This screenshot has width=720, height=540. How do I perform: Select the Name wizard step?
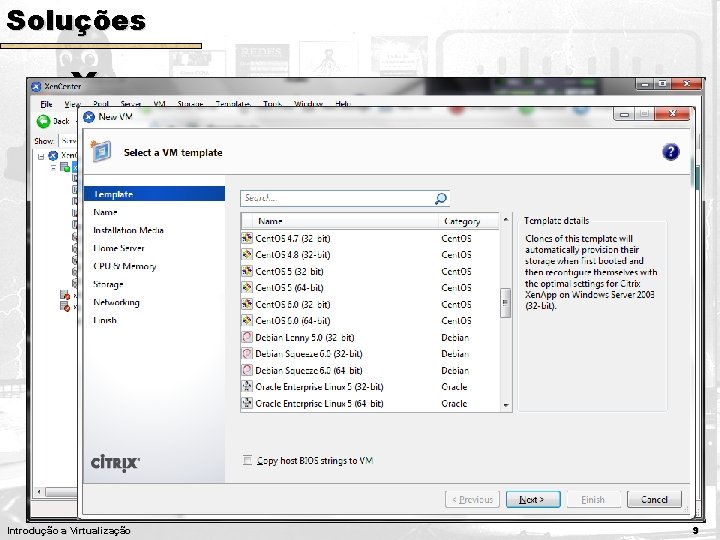pos(105,212)
